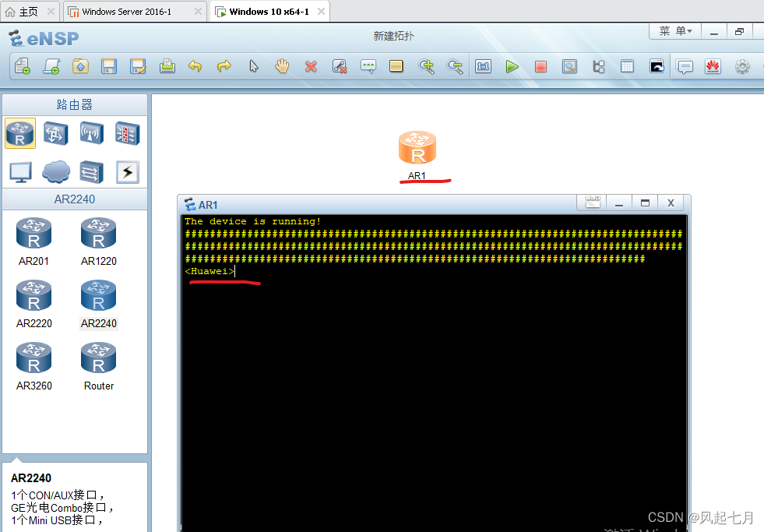Stop devices with the red square button
Image resolution: width=764 pixels, height=532 pixels.
540,66
